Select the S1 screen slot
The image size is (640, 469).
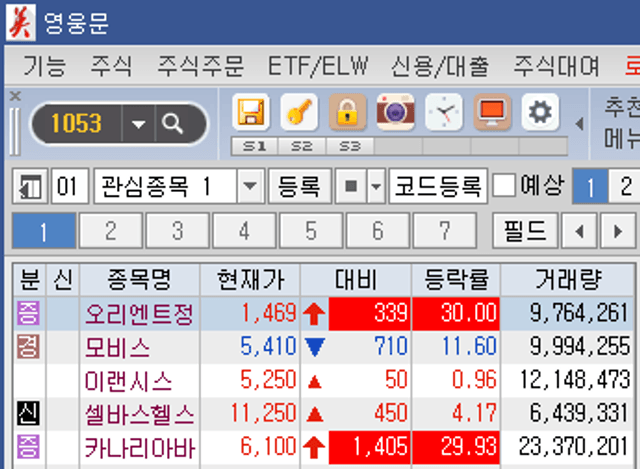pyautogui.click(x=254, y=146)
